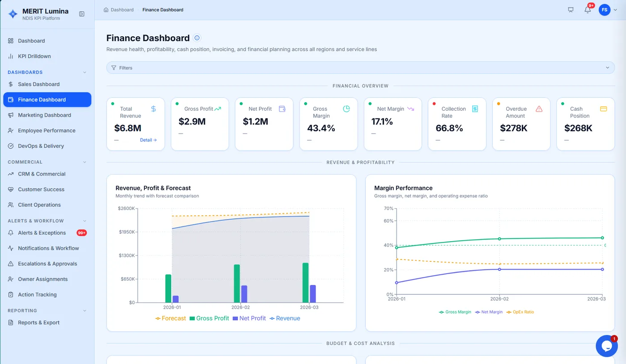Click the $268K Cash Position value

pos(578,128)
